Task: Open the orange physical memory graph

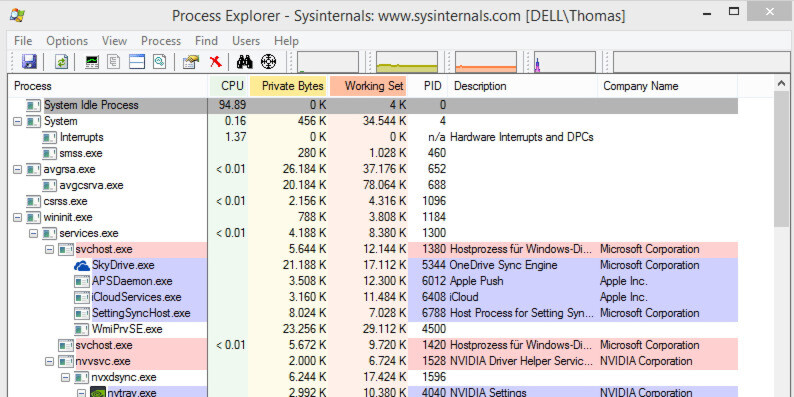Action: [486, 62]
